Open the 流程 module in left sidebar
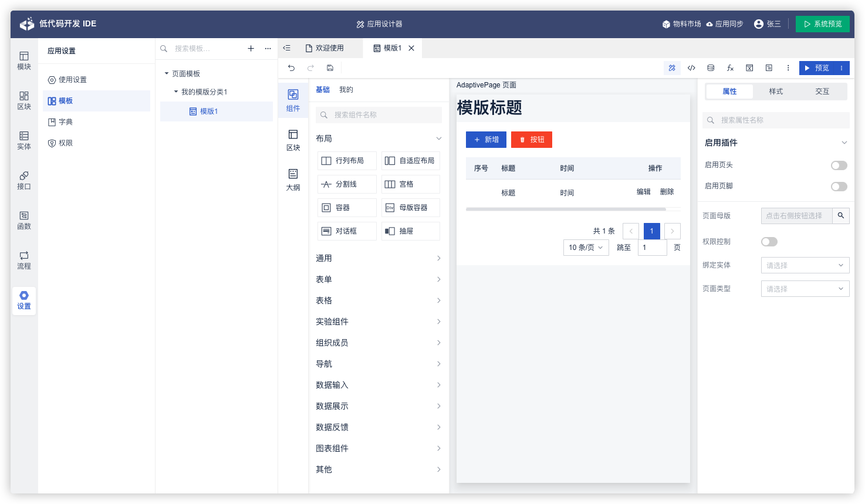The height and width of the screenshot is (504, 865). [x=24, y=260]
